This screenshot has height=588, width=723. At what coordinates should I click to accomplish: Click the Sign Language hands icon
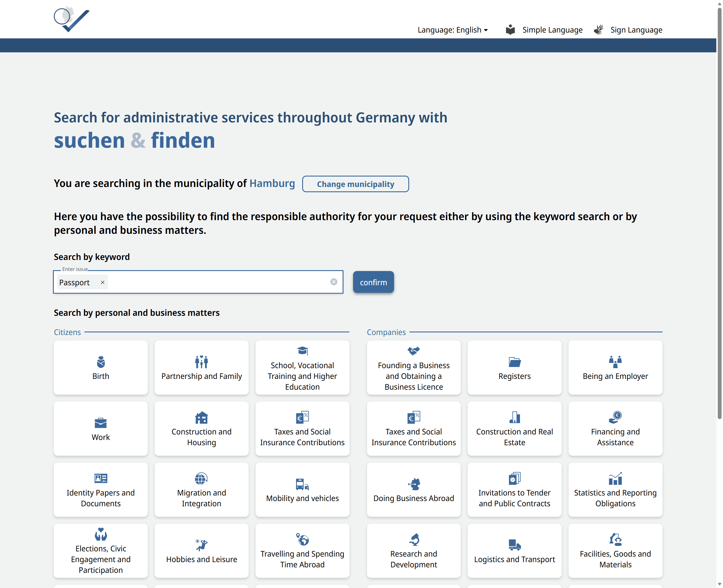tap(598, 30)
